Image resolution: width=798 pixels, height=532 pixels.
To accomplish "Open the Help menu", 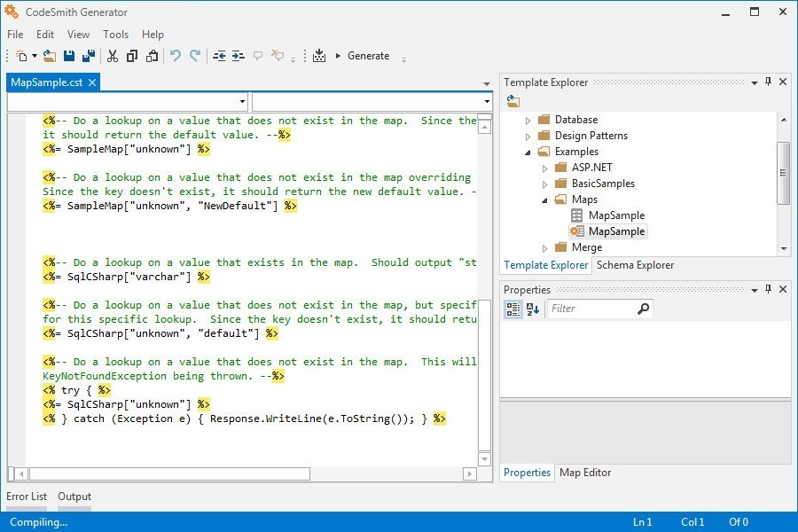I will coord(153,34).
